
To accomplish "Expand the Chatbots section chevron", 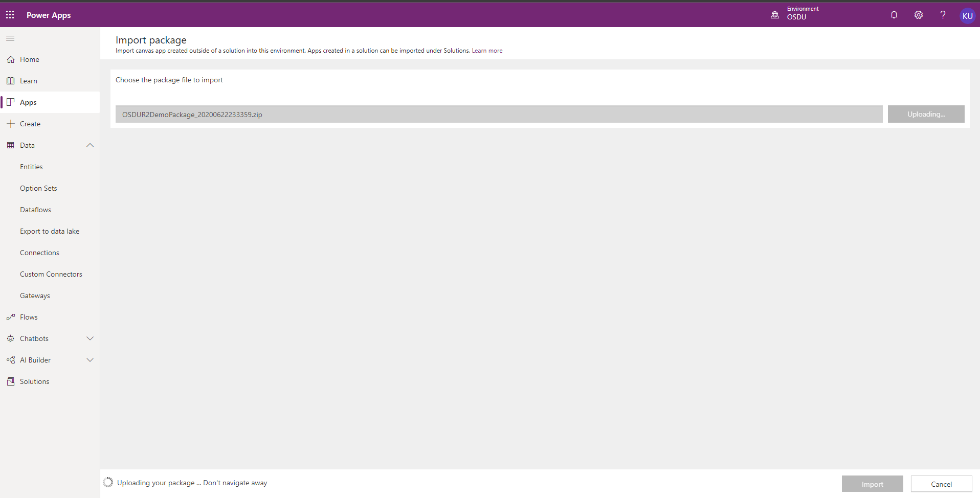I will coord(90,338).
